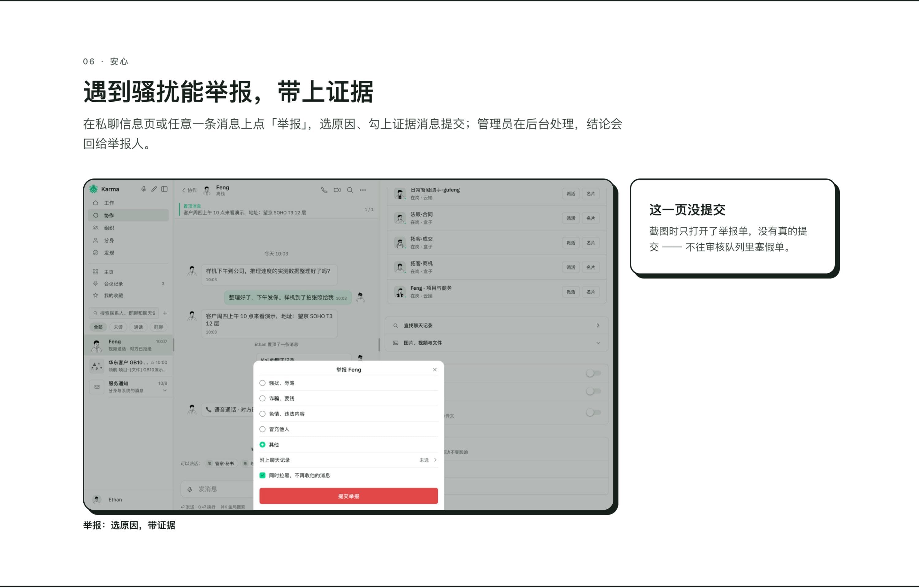Start a voice call with Feng
The height and width of the screenshot is (588, 919).
(x=324, y=190)
